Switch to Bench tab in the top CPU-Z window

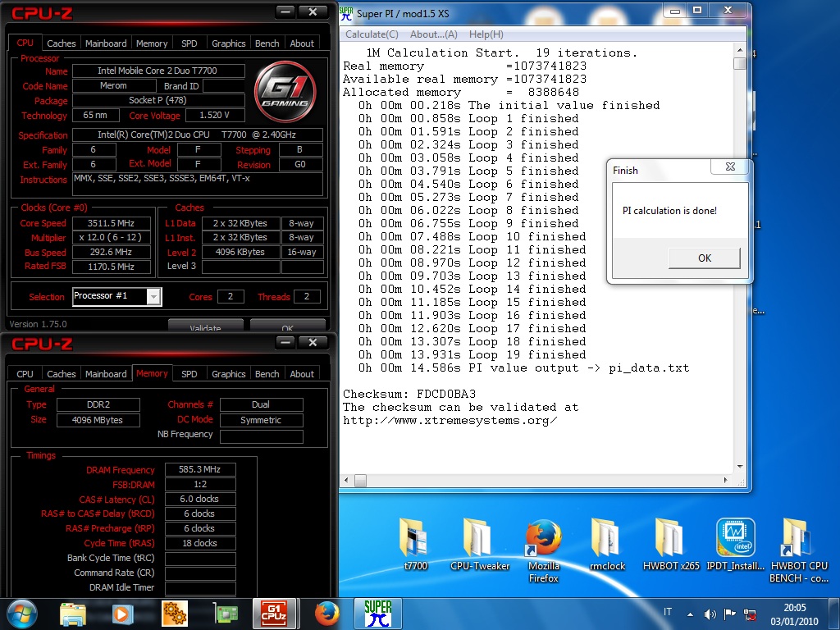click(267, 43)
